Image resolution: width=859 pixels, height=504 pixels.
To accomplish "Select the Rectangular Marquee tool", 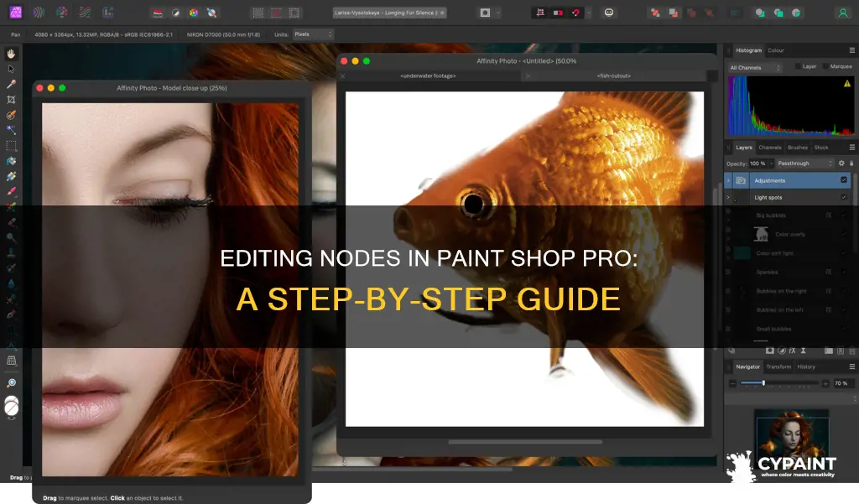I will pyautogui.click(x=11, y=146).
